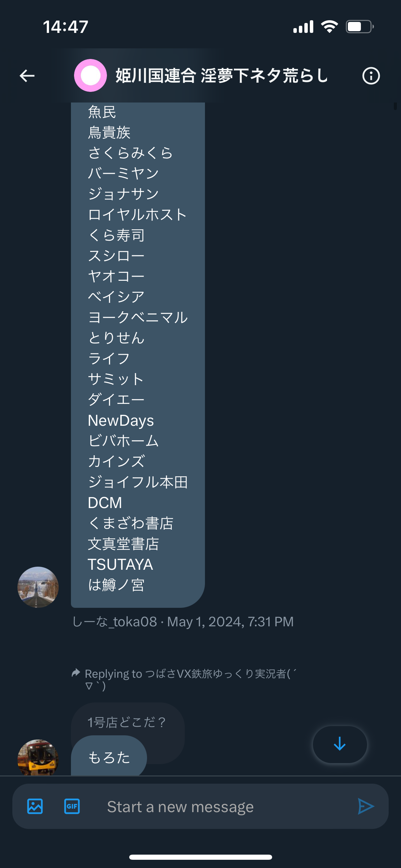The image size is (401, 868).
Task: Open the GIF picker icon
Action: pos(72,806)
